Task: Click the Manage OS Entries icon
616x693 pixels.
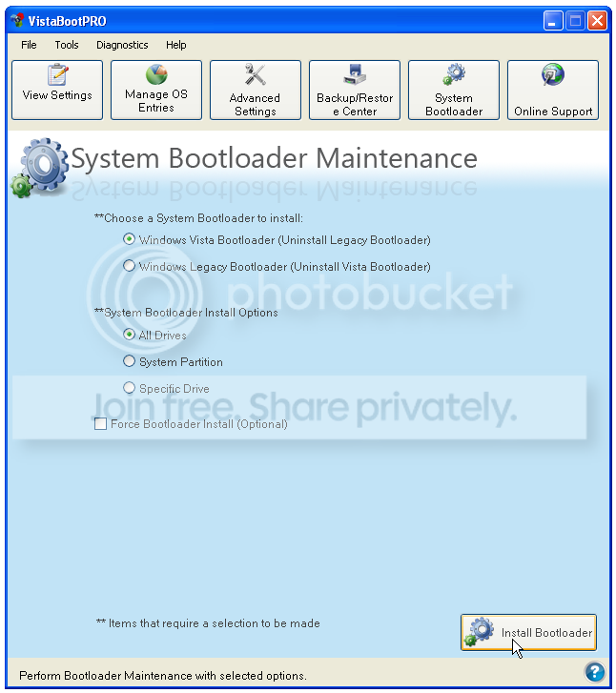Action: point(156,76)
